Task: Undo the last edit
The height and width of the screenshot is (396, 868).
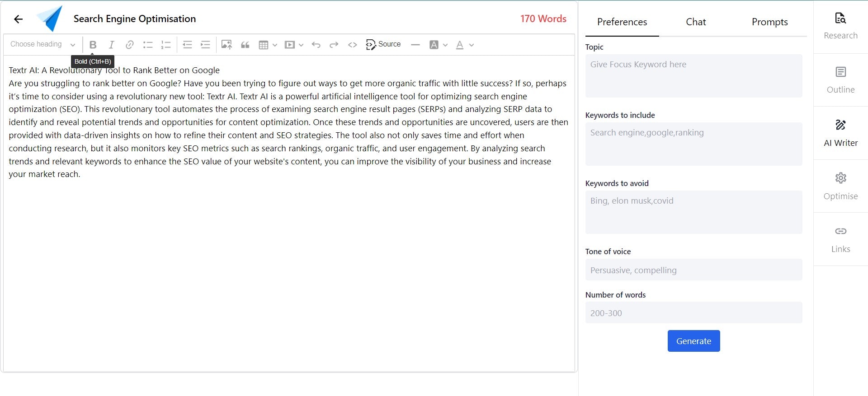Action: pos(316,45)
